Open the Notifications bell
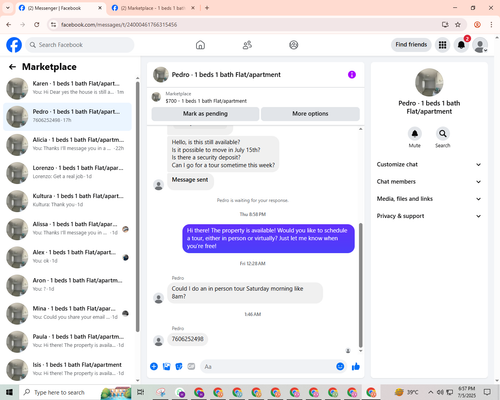500x400 pixels. (x=461, y=45)
